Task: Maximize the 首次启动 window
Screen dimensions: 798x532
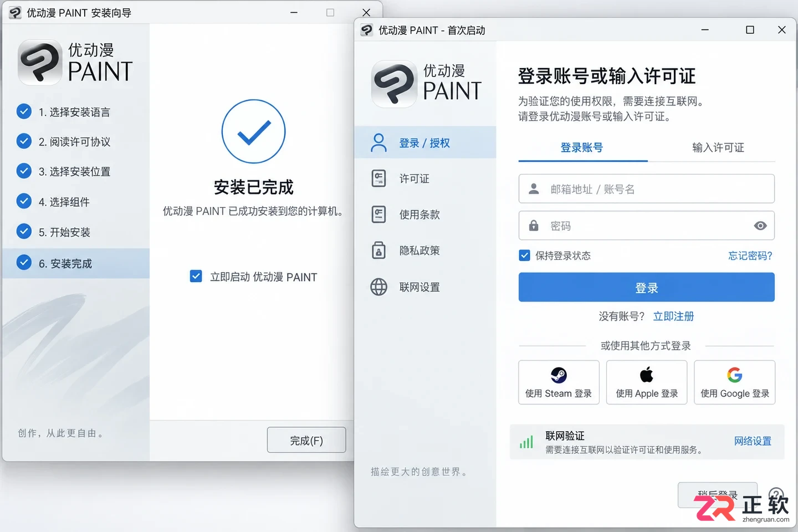Action: 750,30
